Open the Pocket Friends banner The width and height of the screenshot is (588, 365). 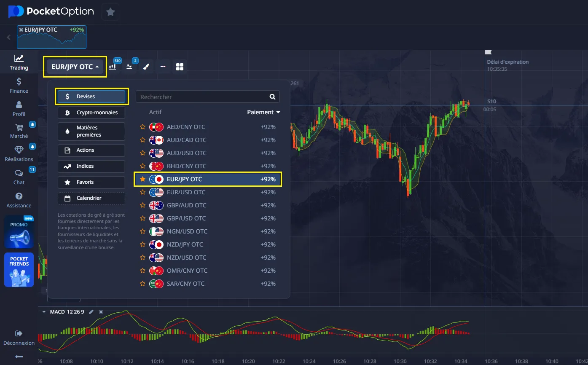pos(19,270)
